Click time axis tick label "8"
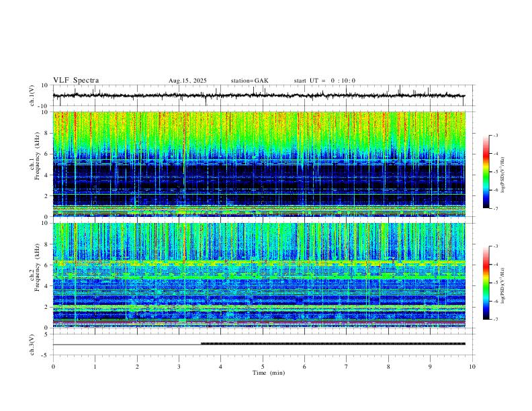This screenshot has height=411, width=532. (x=388, y=367)
